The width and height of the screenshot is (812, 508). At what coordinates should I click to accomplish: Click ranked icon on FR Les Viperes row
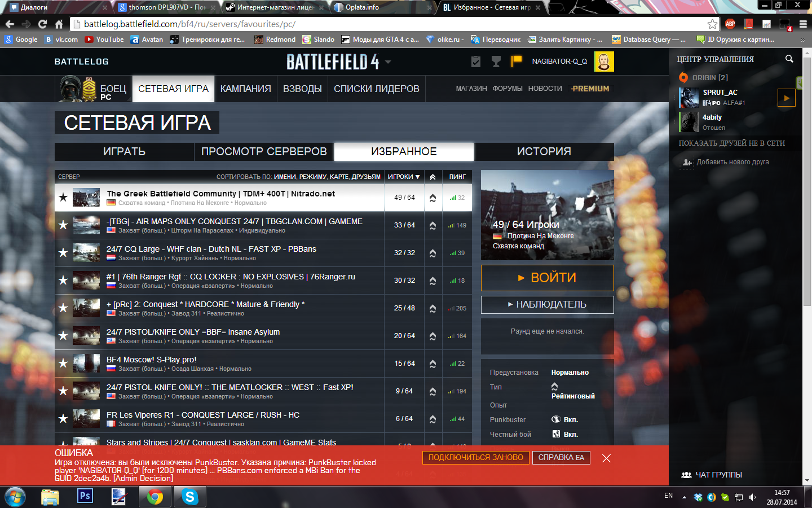pyautogui.click(x=433, y=419)
